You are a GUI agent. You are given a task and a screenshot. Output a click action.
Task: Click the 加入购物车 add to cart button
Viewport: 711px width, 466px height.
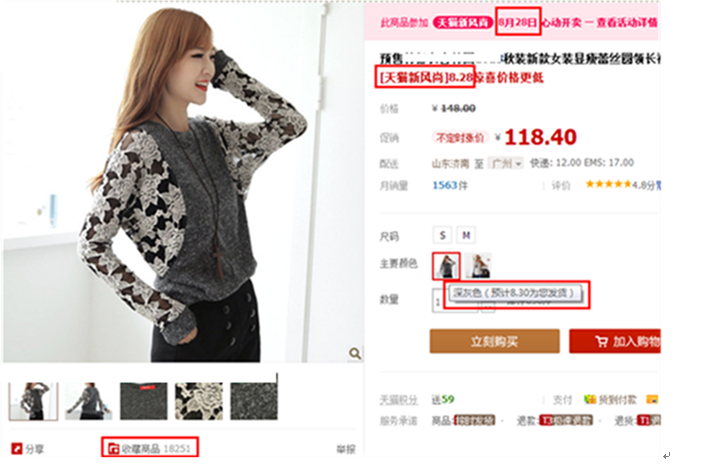[615, 341]
